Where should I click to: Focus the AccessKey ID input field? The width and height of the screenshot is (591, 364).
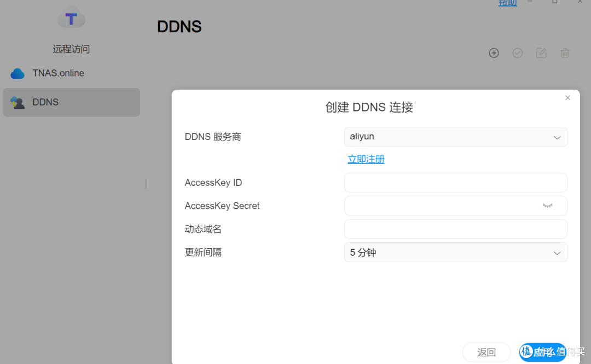455,183
